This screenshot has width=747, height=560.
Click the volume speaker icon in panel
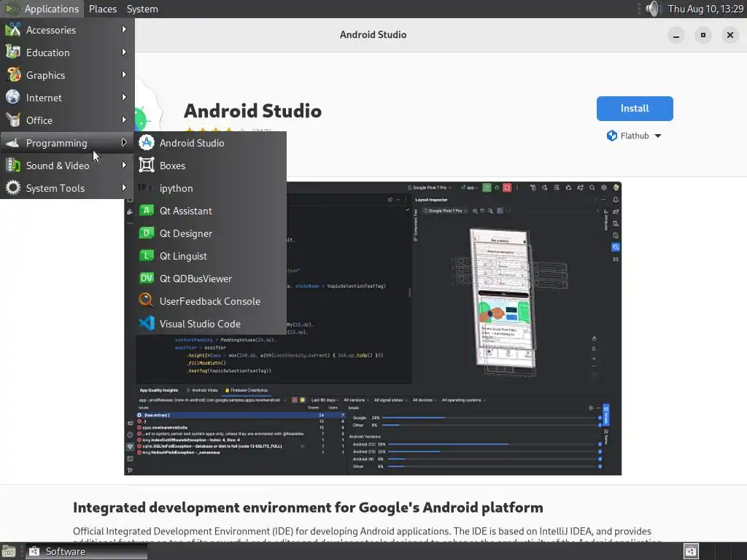[654, 9]
